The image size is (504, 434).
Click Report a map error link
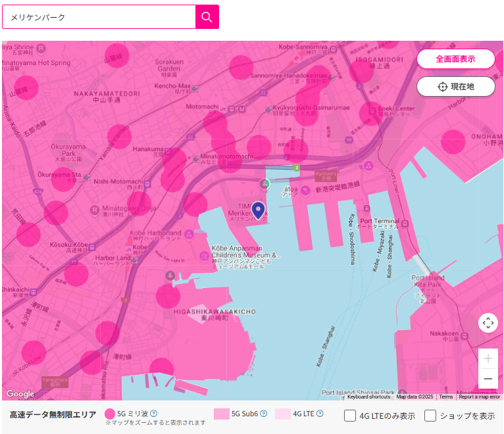[479, 397]
